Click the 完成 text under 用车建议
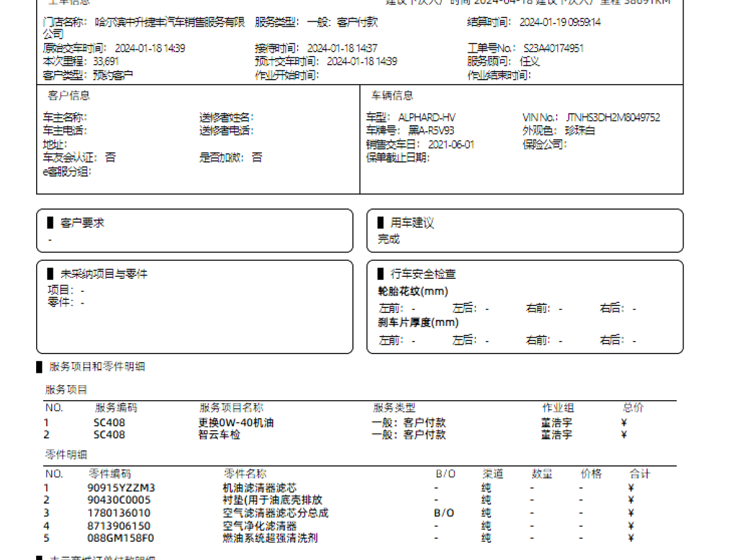747x560 pixels. point(388,239)
